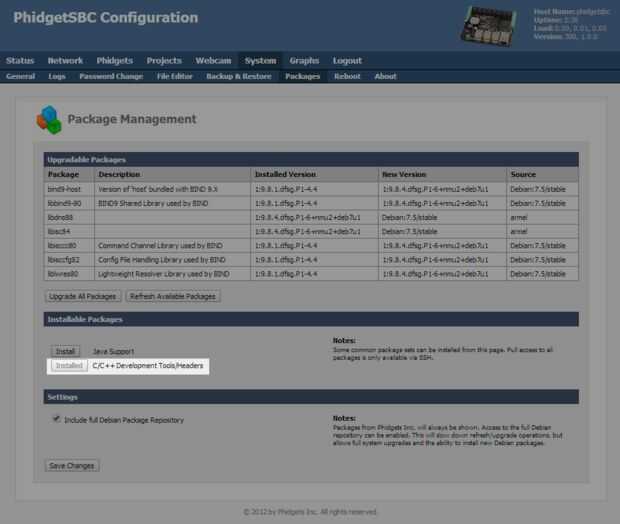Open the About tab

click(385, 76)
